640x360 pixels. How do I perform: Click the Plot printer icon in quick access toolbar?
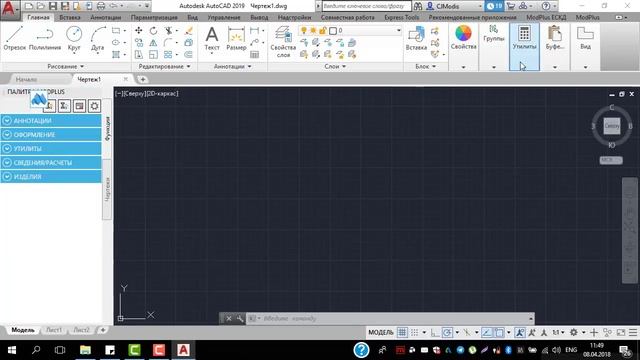pyautogui.click(x=101, y=6)
